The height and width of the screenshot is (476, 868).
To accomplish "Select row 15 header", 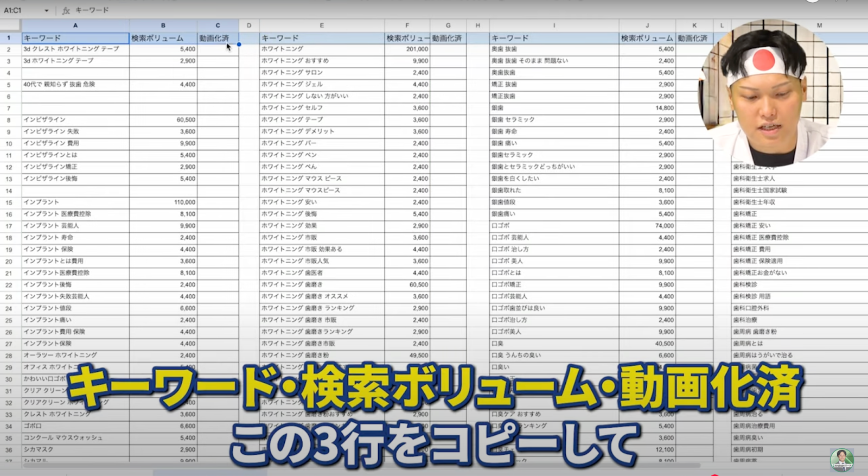I will pos(9,202).
